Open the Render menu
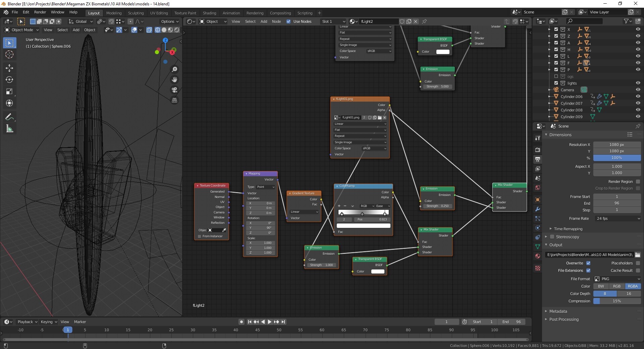 (x=40, y=12)
